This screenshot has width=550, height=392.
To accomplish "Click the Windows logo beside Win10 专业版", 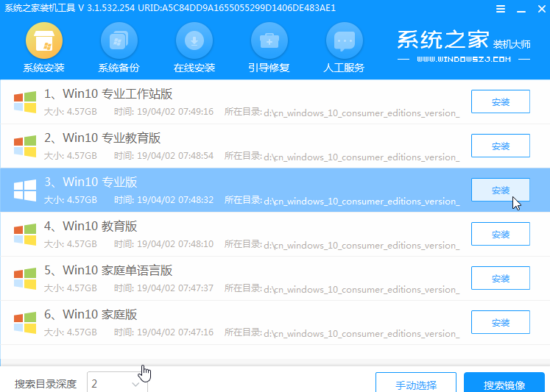I will pyautogui.click(x=25, y=190).
